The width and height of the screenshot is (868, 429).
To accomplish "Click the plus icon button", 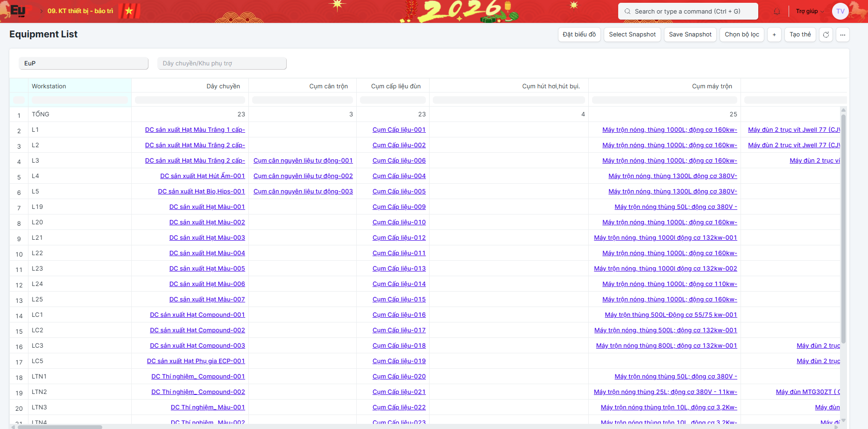I will 774,35.
